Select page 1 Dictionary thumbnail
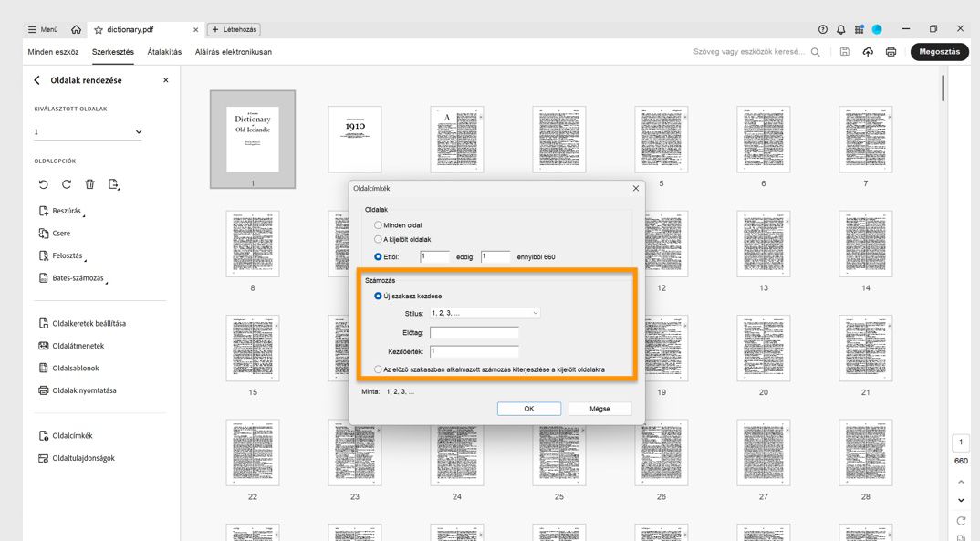 point(253,139)
